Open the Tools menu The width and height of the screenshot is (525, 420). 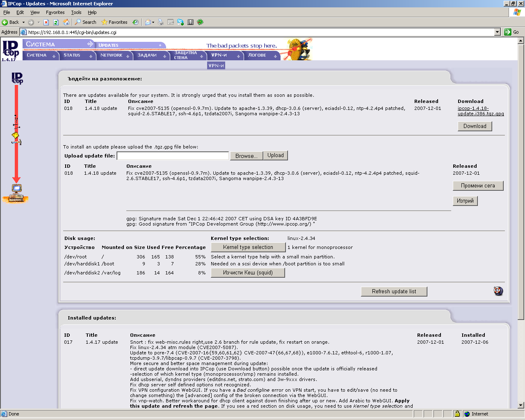[x=76, y=12]
